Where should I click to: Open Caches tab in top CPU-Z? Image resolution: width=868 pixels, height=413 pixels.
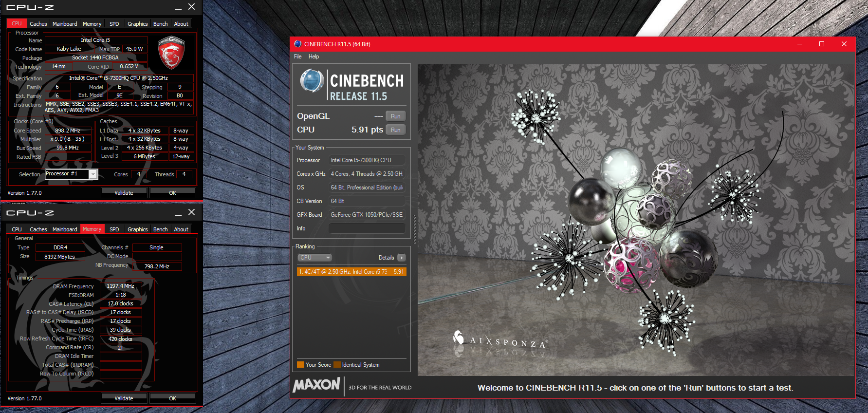tap(38, 24)
